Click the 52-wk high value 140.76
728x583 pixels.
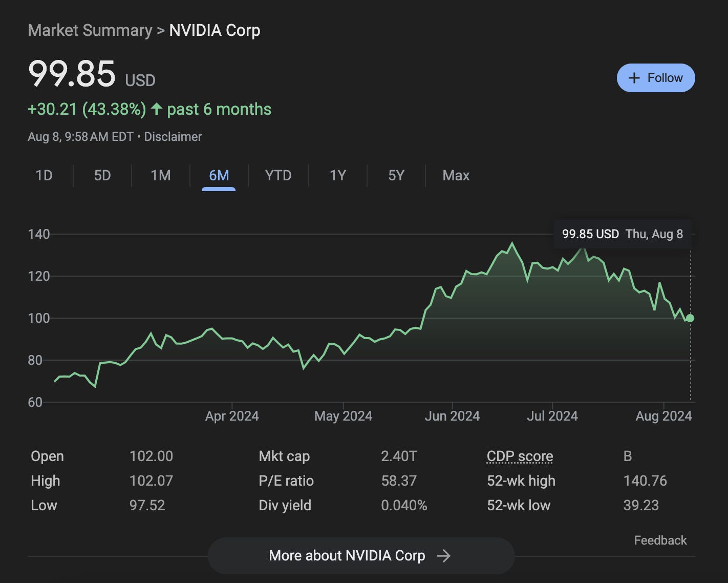[645, 481]
